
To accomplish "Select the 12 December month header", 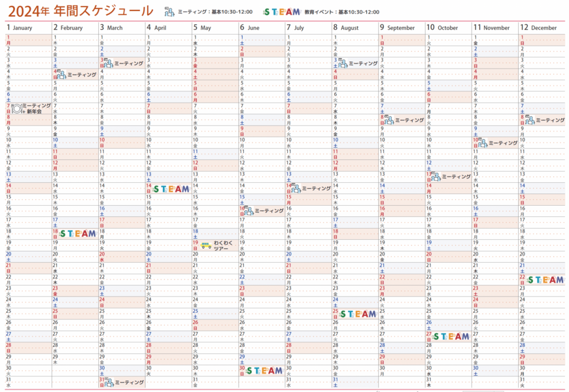I will point(538,27).
